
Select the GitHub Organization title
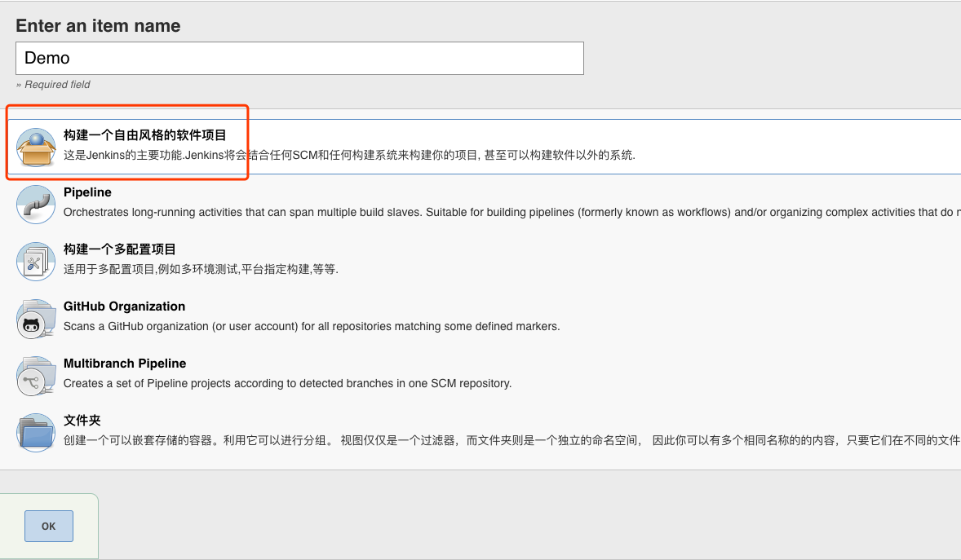pyautogui.click(x=125, y=306)
